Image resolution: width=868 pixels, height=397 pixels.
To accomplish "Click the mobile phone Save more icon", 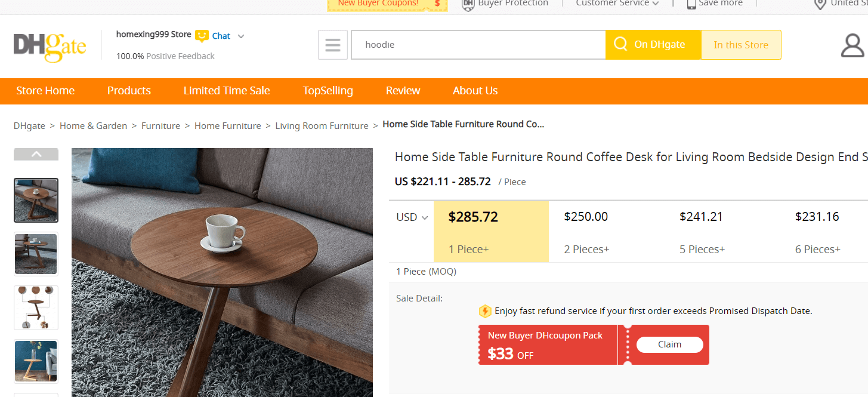I will 691,4.
